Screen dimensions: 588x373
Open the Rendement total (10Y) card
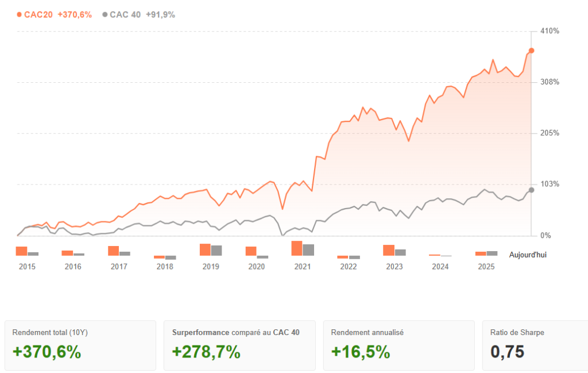tap(80, 345)
